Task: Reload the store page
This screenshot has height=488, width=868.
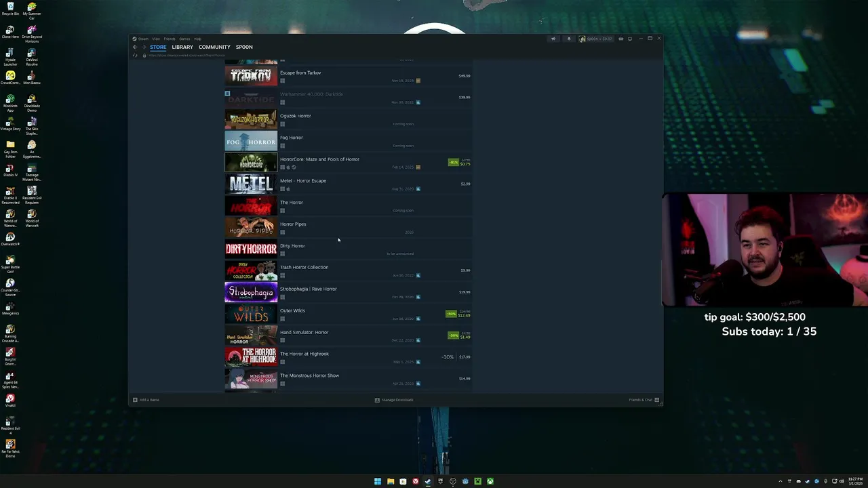Action: [135, 55]
